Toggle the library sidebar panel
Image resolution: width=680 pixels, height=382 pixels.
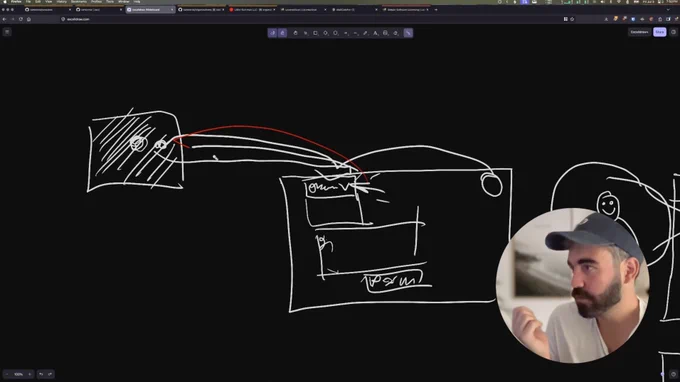673,32
